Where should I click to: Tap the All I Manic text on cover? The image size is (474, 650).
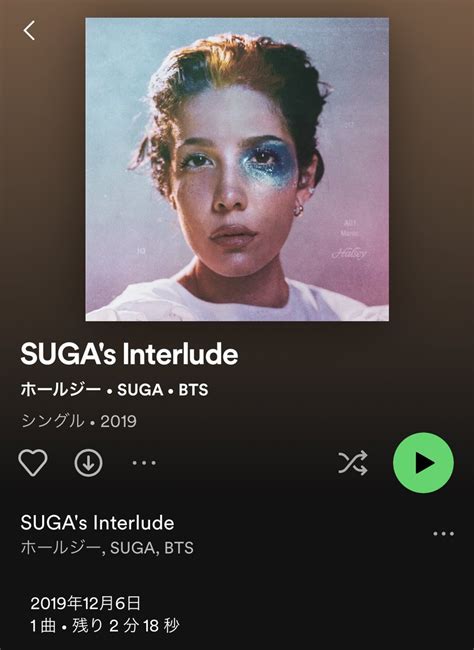pyautogui.click(x=350, y=228)
